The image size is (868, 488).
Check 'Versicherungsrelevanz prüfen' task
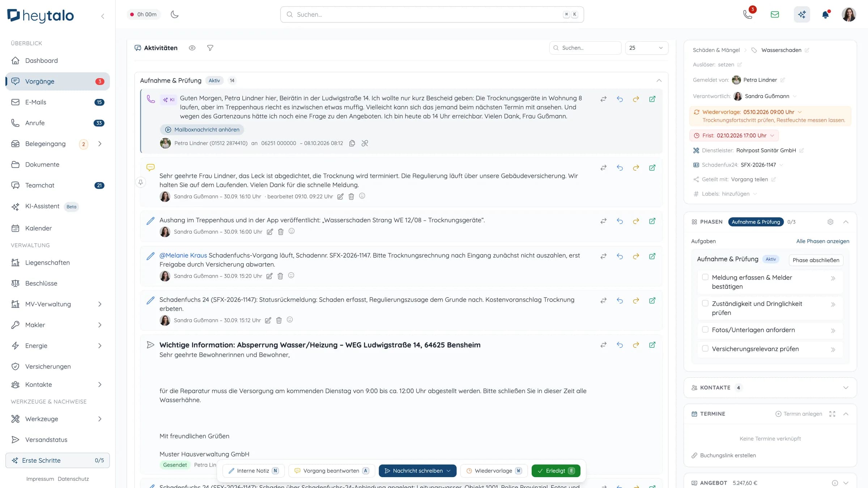pos(705,348)
